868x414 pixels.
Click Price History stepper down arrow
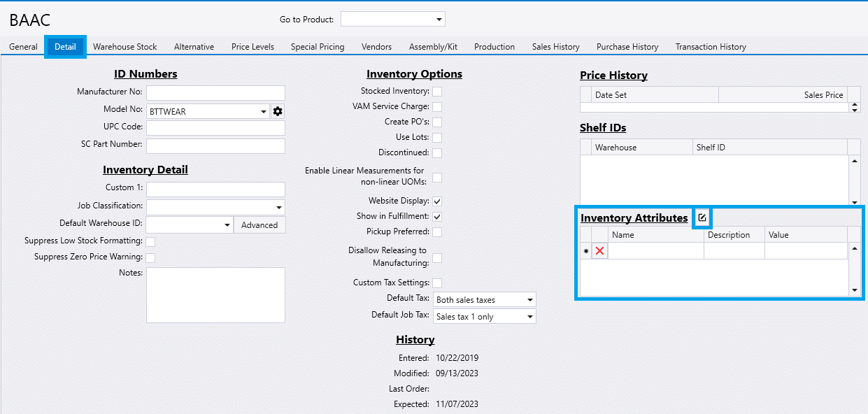click(854, 110)
